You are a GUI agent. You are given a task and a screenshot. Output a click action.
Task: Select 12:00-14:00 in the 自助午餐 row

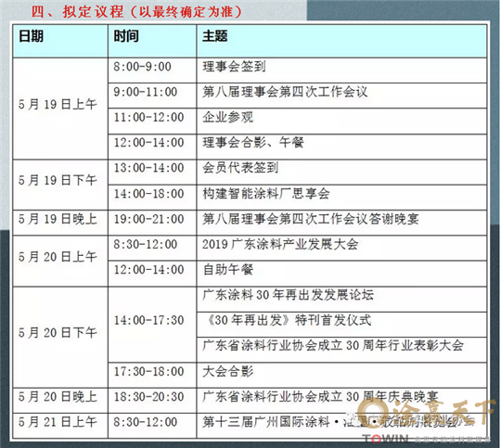pyautogui.click(x=148, y=269)
